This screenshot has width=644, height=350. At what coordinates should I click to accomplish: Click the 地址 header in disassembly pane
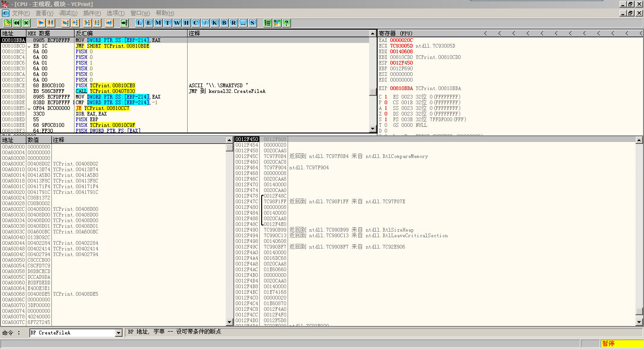(x=13, y=33)
